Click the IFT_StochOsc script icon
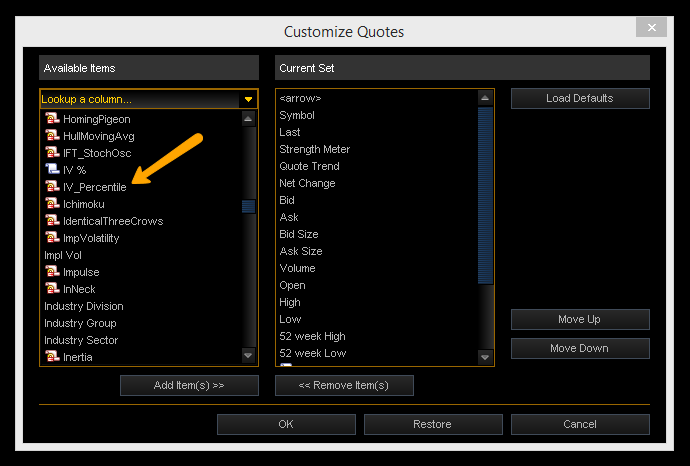 click(52, 153)
